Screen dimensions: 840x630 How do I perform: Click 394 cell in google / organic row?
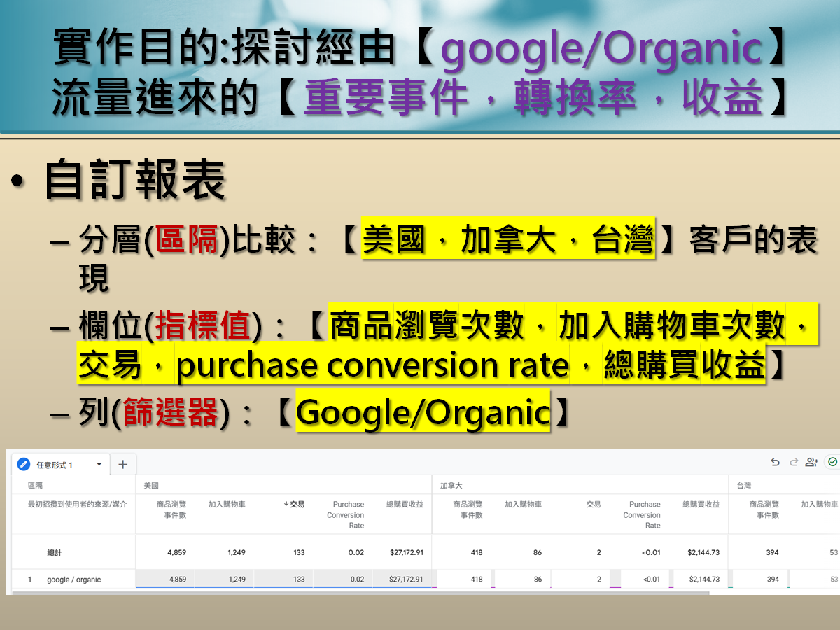click(773, 580)
